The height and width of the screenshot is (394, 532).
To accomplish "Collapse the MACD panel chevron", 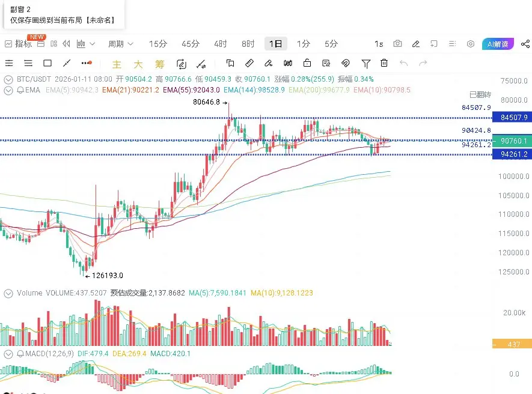I will click(x=8, y=354).
